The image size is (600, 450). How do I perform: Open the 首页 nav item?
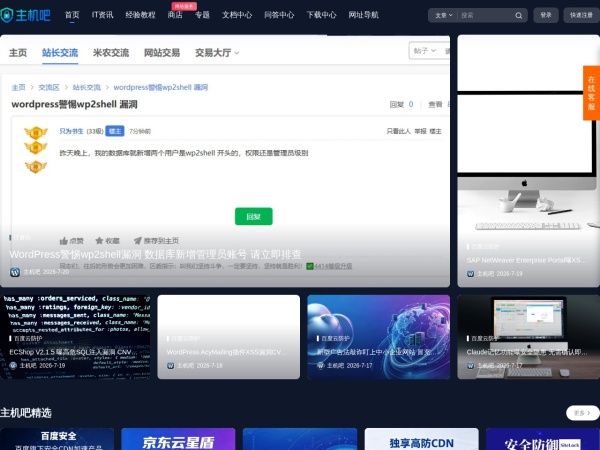point(72,15)
